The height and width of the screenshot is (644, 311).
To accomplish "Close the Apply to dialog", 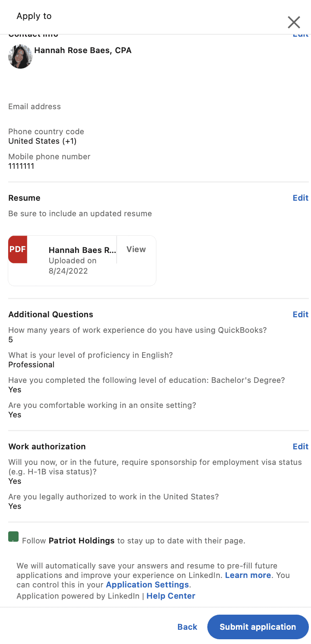I will (294, 22).
